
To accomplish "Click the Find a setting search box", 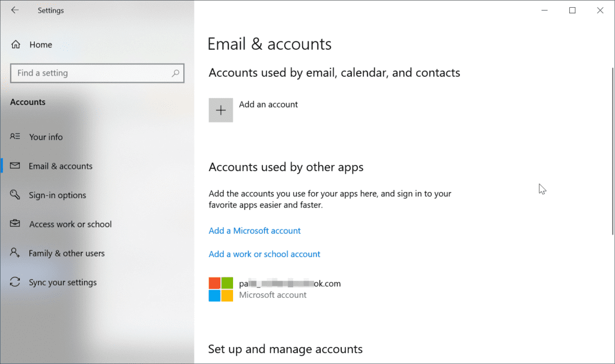I will click(97, 73).
